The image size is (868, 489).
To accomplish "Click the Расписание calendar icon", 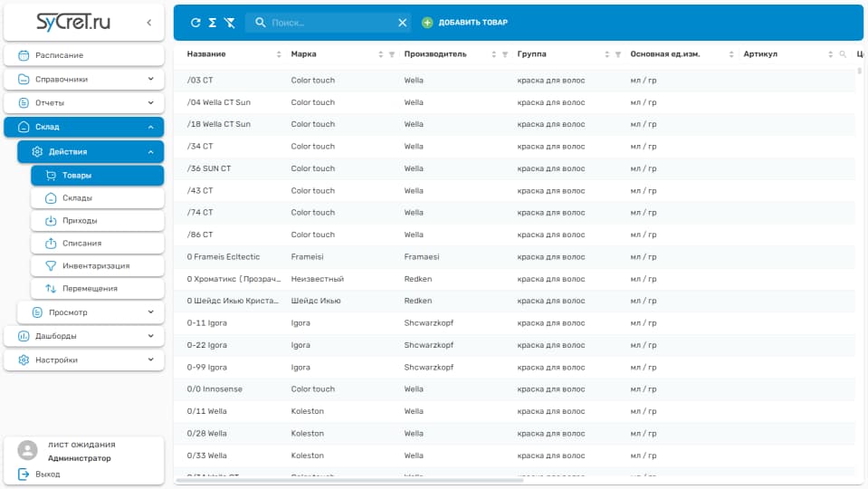I will pos(24,55).
